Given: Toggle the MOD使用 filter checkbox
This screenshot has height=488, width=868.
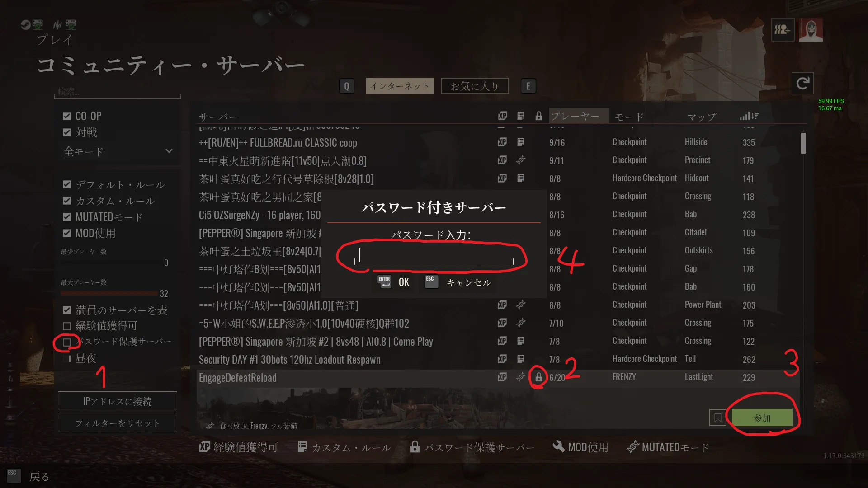Looking at the screenshot, I should click(67, 233).
